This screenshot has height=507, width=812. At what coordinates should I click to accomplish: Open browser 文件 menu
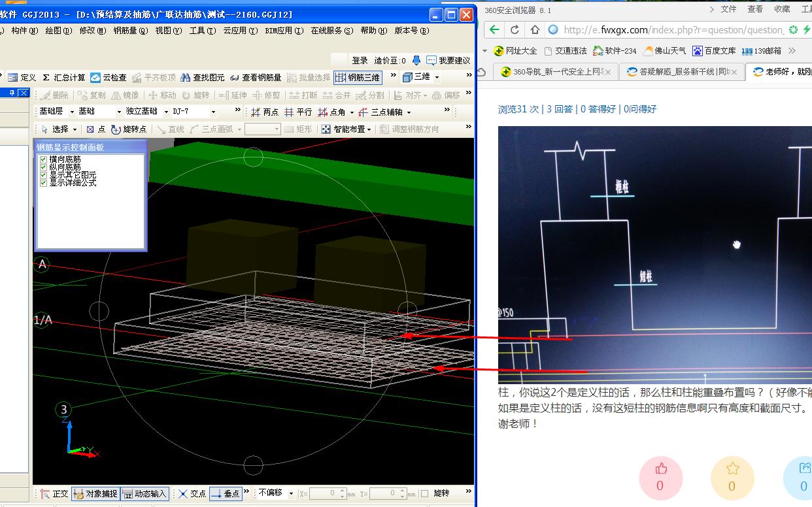pos(728,9)
